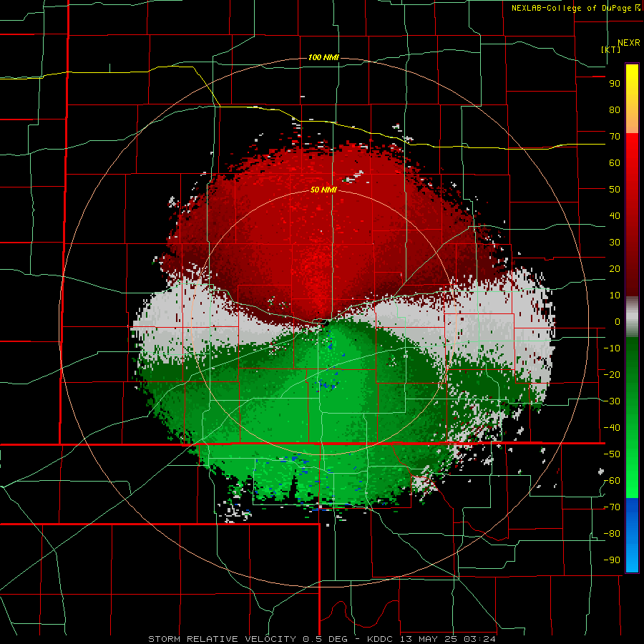This screenshot has height=644, width=644.
Task: Click the -70 value on the velocity scale
Action: [612, 507]
